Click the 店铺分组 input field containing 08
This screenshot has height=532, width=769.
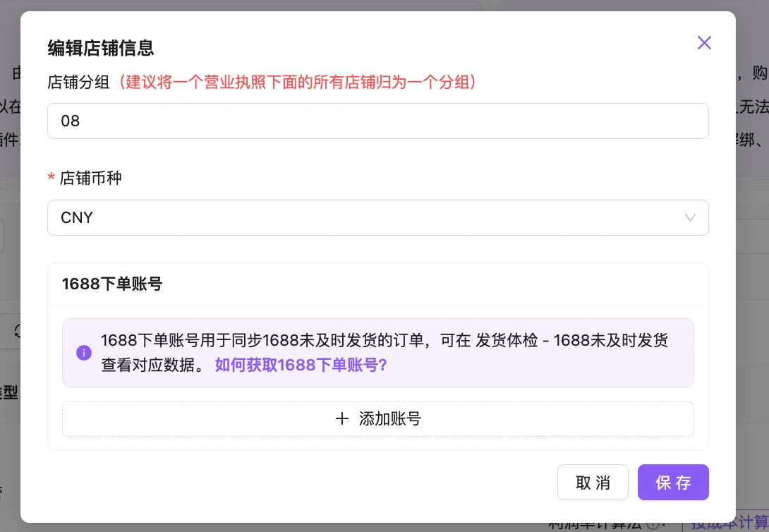(377, 121)
